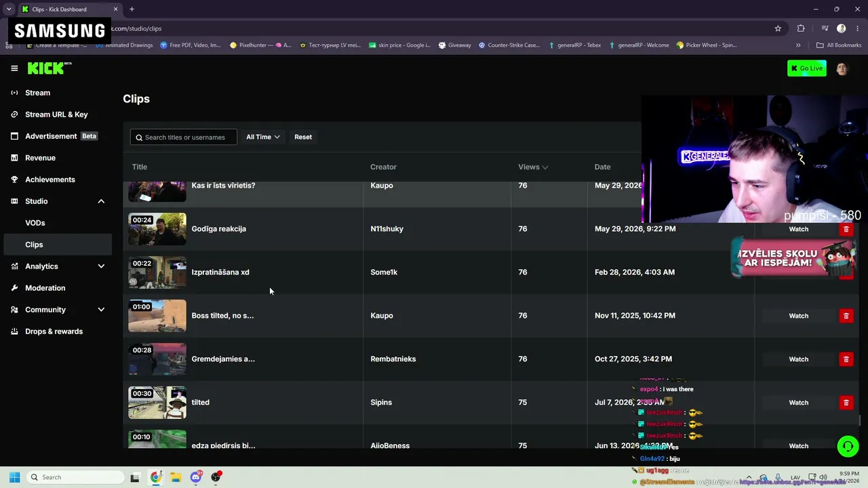The image size is (868, 488).
Task: Collapse the Studio sidebar section
Action: pos(101,201)
